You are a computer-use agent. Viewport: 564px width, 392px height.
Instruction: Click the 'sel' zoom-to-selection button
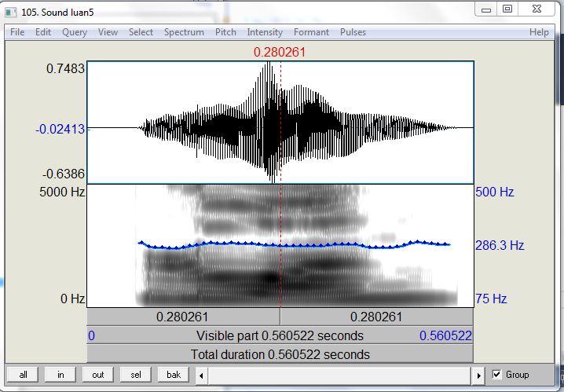(136, 375)
